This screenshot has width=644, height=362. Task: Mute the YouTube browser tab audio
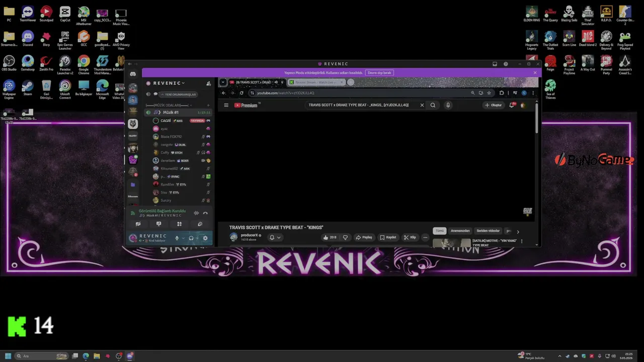(276, 82)
